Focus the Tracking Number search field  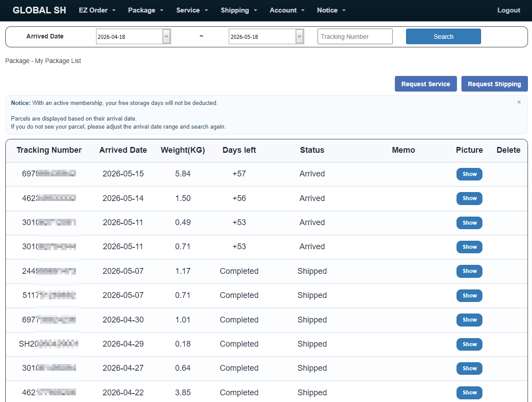(355, 37)
